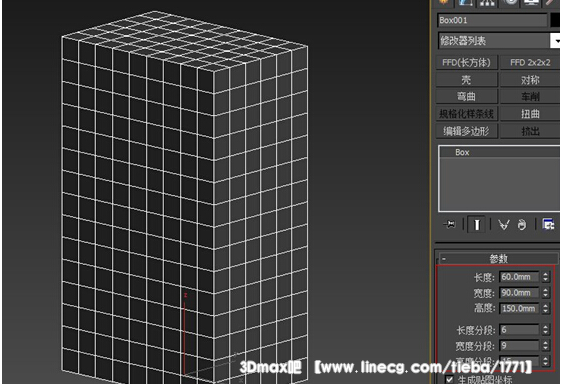The height and width of the screenshot is (384, 561).
Task: Apply the 编辑多边形 modifier
Action: coord(467,131)
